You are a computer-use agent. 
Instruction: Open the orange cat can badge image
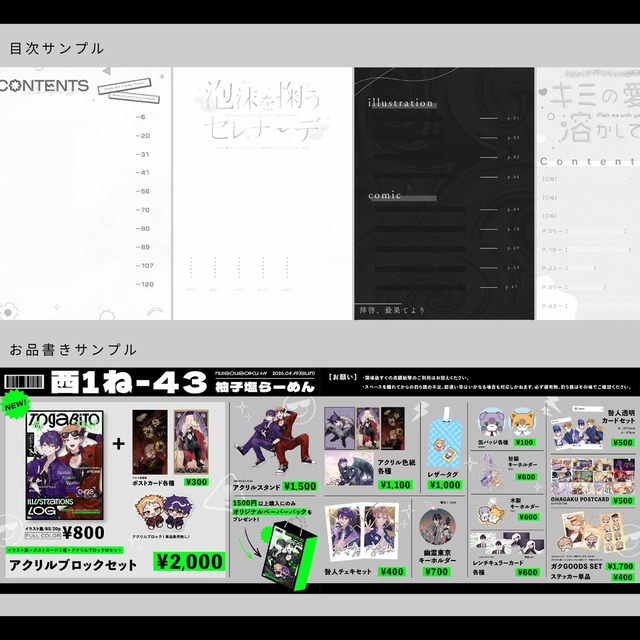[x=524, y=423]
